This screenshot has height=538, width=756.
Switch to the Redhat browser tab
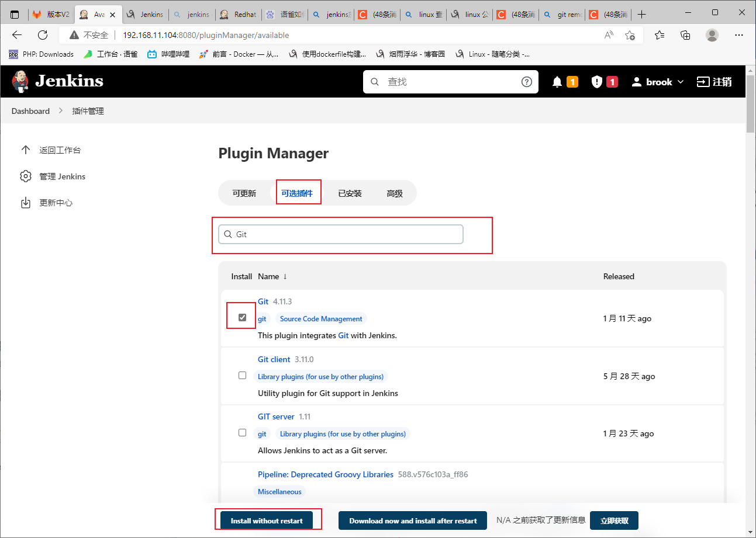(238, 15)
